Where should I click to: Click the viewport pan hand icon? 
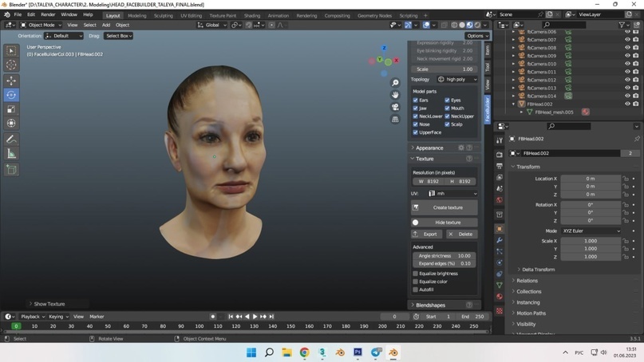[x=395, y=95]
